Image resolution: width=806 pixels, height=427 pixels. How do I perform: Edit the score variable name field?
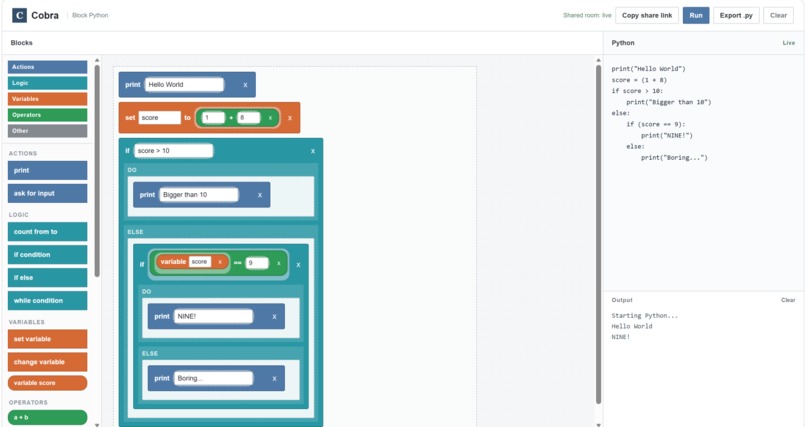[x=159, y=118]
